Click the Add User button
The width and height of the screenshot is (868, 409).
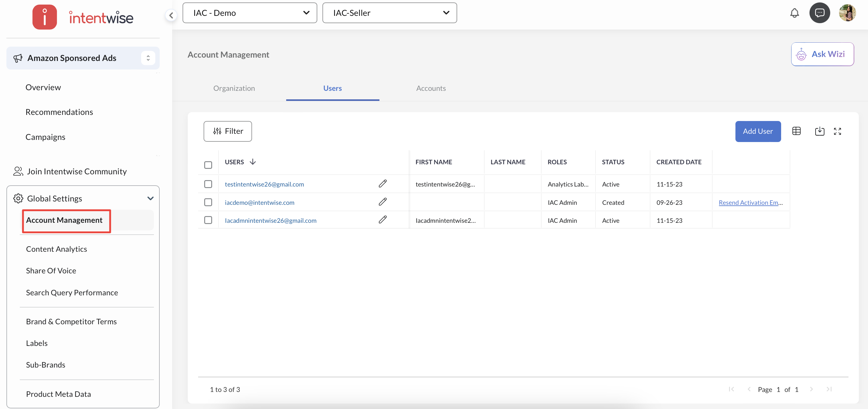[757, 131]
